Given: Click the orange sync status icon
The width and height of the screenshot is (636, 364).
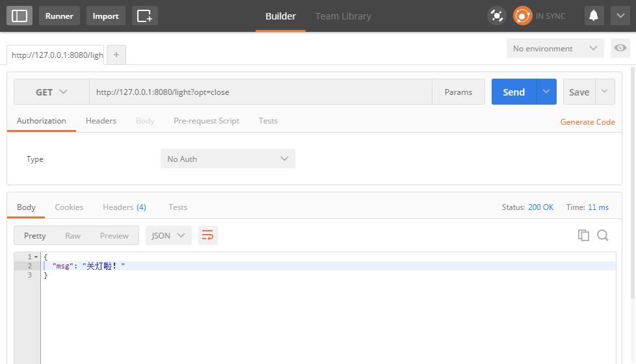Looking at the screenshot, I should [x=522, y=16].
